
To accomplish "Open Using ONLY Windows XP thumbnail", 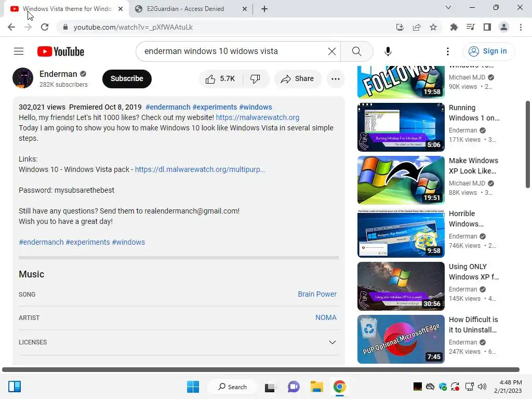I will click(x=401, y=286).
